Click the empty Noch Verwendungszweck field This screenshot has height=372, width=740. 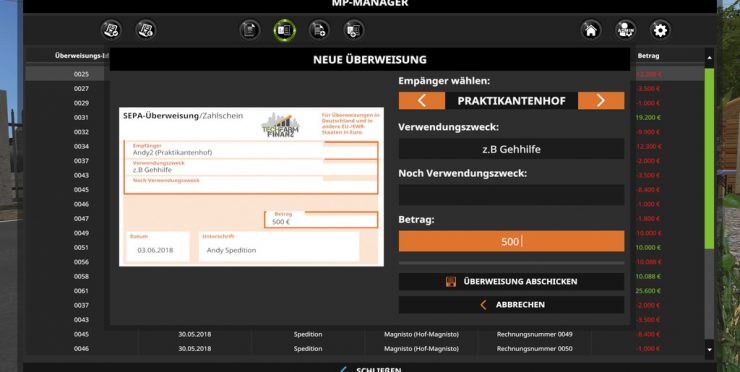coord(511,195)
